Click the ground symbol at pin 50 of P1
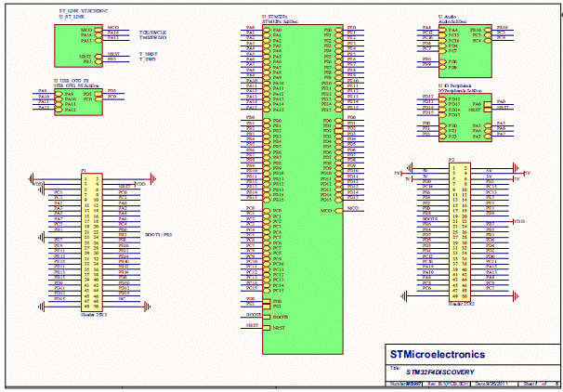The width and height of the screenshot is (563, 392). coord(147,307)
